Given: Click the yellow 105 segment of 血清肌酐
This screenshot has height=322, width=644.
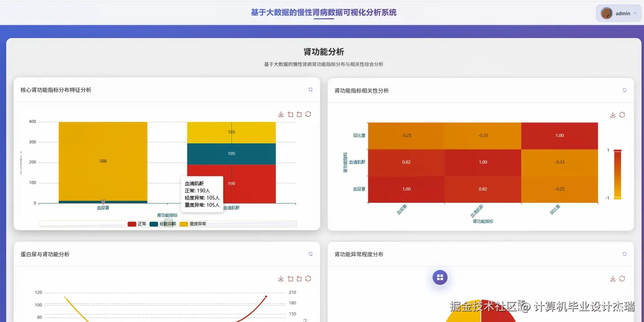Looking at the screenshot, I should coord(231,132).
